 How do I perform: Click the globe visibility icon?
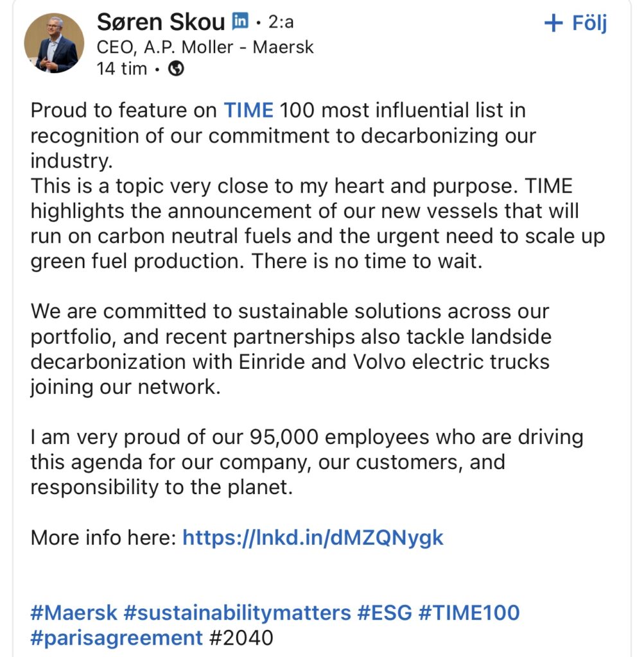(x=176, y=68)
